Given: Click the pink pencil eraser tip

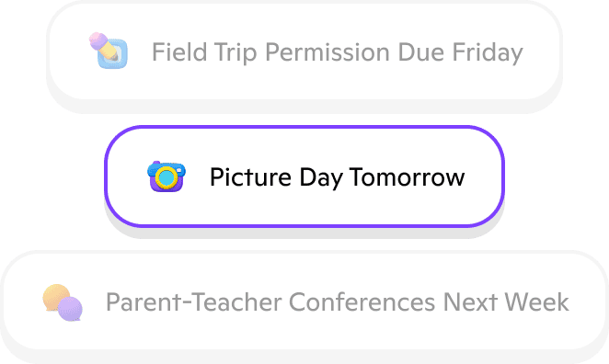Looking at the screenshot, I should [x=98, y=40].
